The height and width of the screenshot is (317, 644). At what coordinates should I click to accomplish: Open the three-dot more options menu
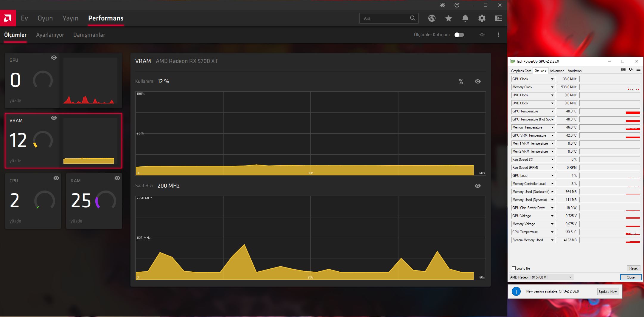point(499,35)
